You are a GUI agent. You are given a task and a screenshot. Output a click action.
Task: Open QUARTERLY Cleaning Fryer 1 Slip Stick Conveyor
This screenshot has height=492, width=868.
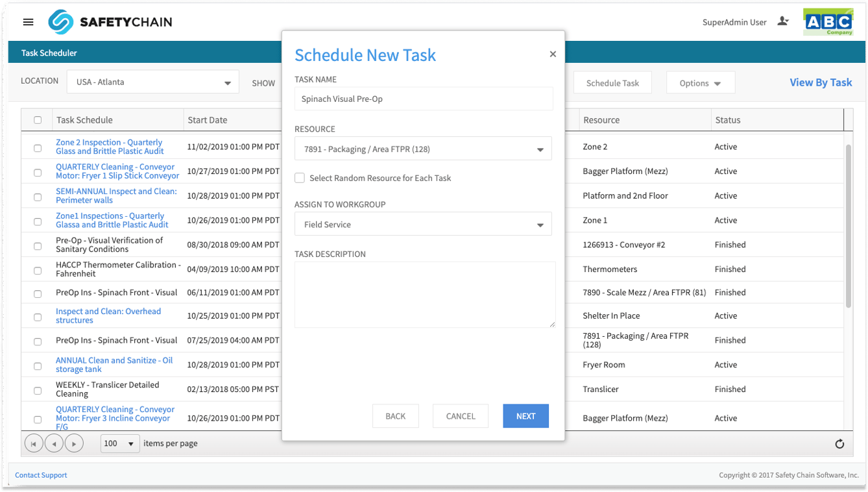coord(117,171)
